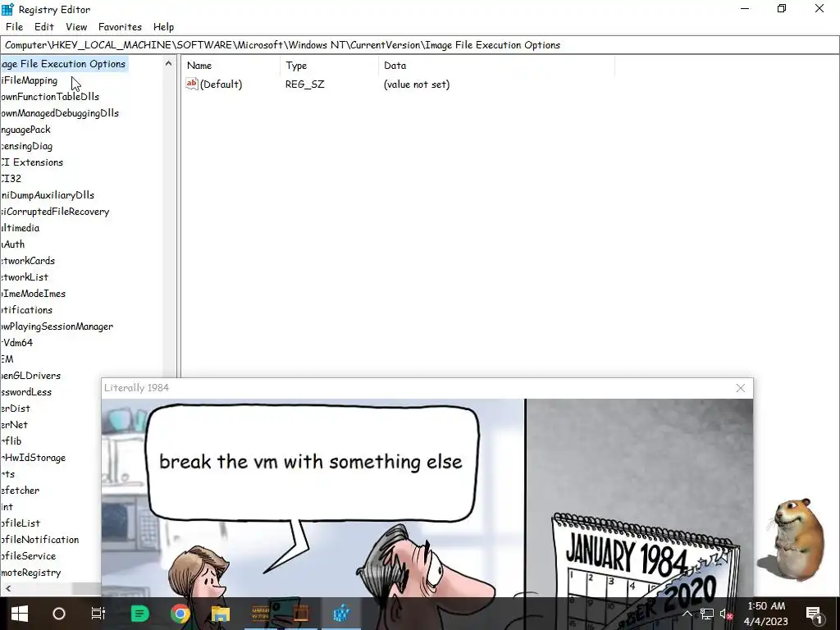Open Task View on the taskbar
The width and height of the screenshot is (840, 630).
[x=98, y=614]
